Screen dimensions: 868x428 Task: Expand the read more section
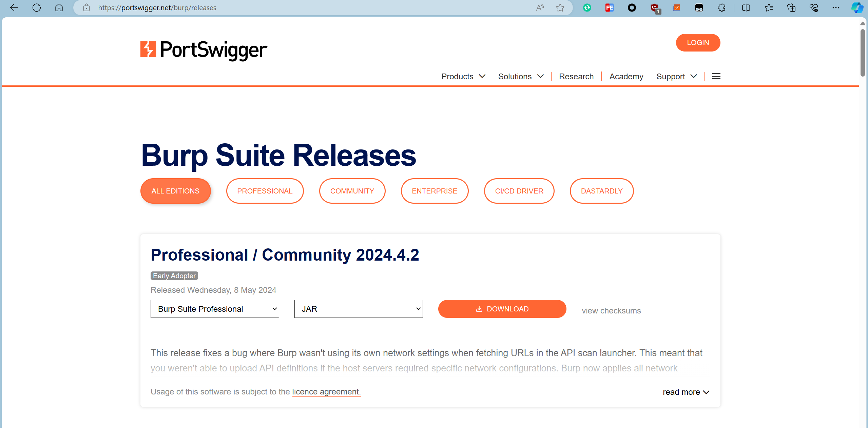click(x=686, y=392)
